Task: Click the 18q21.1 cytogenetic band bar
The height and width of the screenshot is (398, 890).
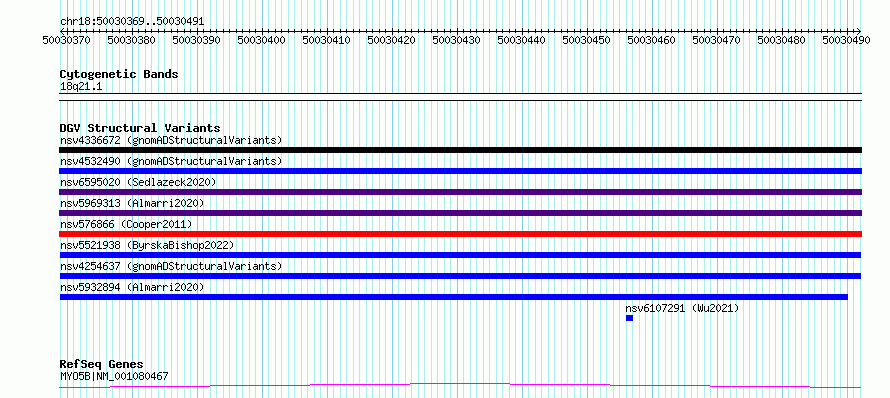Action: [460, 97]
